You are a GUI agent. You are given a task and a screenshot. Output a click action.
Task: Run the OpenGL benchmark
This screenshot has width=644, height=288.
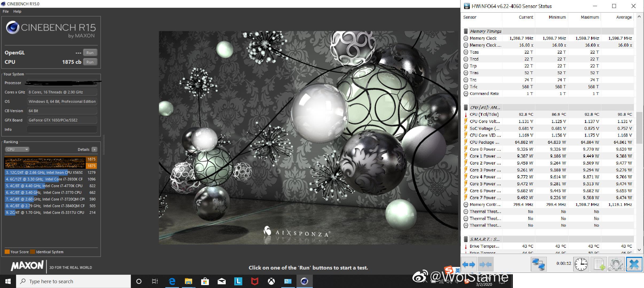[90, 53]
